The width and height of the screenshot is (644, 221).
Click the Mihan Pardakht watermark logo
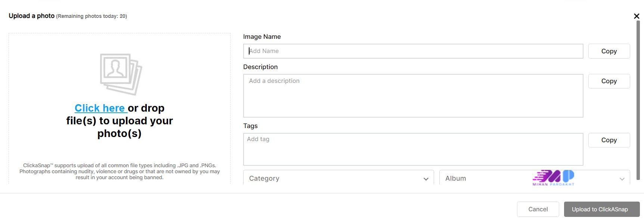pos(553,178)
